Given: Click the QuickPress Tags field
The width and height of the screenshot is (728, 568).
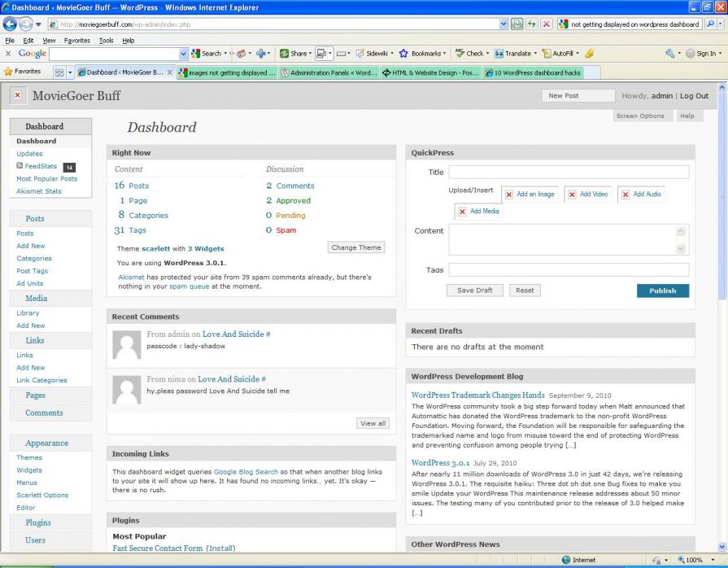Looking at the screenshot, I should point(569,270).
